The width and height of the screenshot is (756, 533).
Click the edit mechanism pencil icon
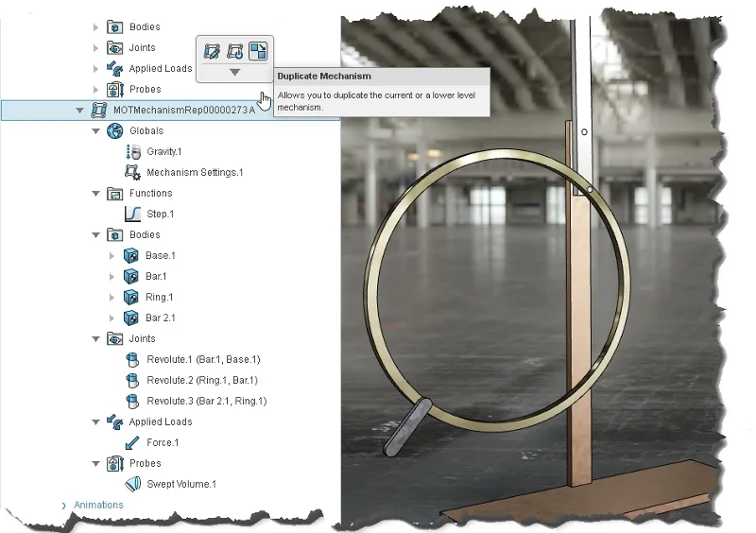pyautogui.click(x=213, y=51)
